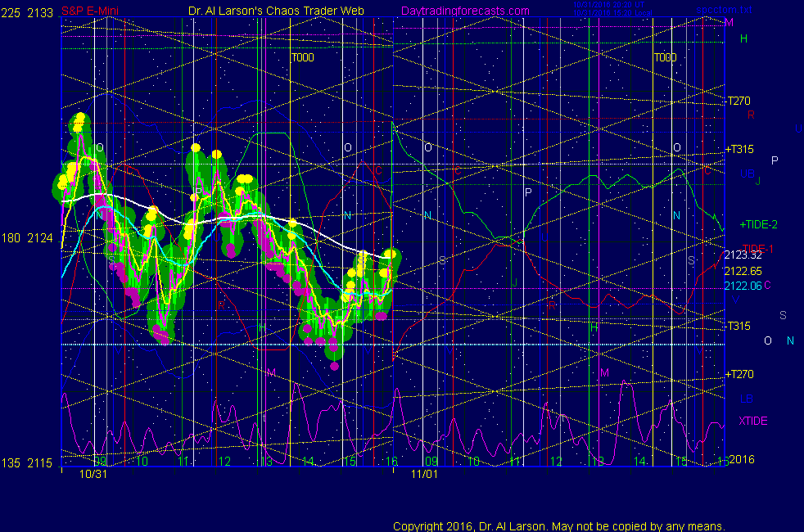The image size is (804, 532).
Task: Click the '-TIDE-1' legend label
Action: 757,249
